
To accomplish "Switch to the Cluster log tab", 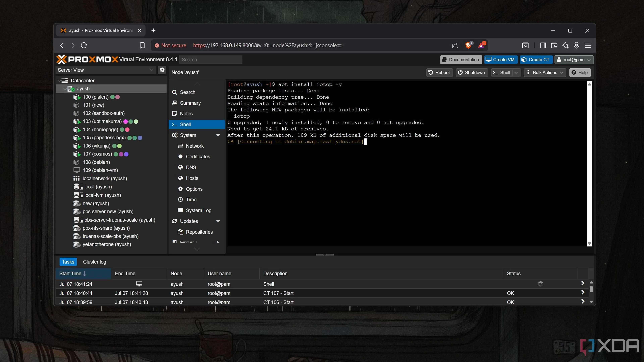I will point(94,262).
